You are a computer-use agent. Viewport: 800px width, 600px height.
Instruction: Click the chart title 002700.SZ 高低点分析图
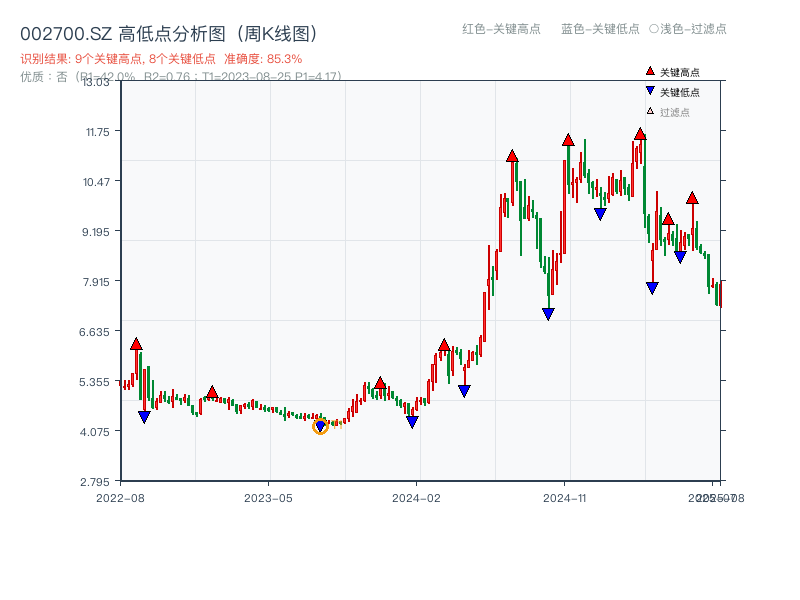click(169, 34)
